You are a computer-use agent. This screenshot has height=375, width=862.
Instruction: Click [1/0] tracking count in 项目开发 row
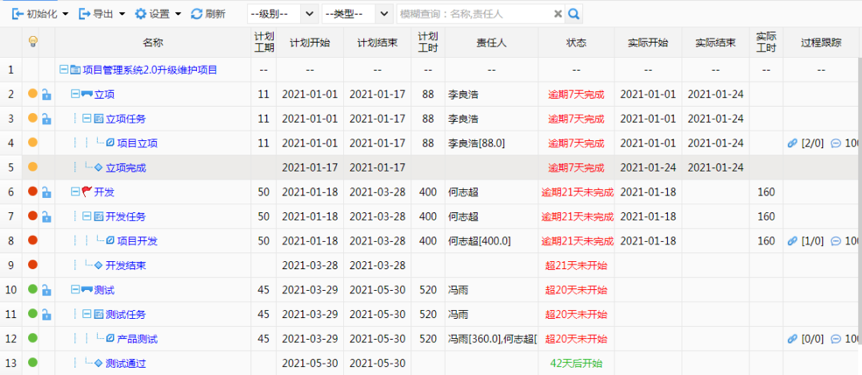[x=813, y=241]
